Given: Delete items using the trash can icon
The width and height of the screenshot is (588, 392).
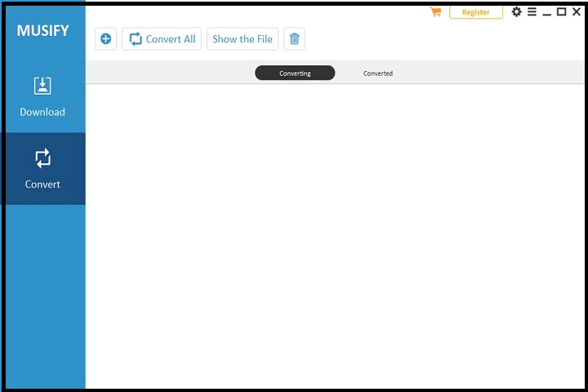Looking at the screenshot, I should [x=294, y=39].
